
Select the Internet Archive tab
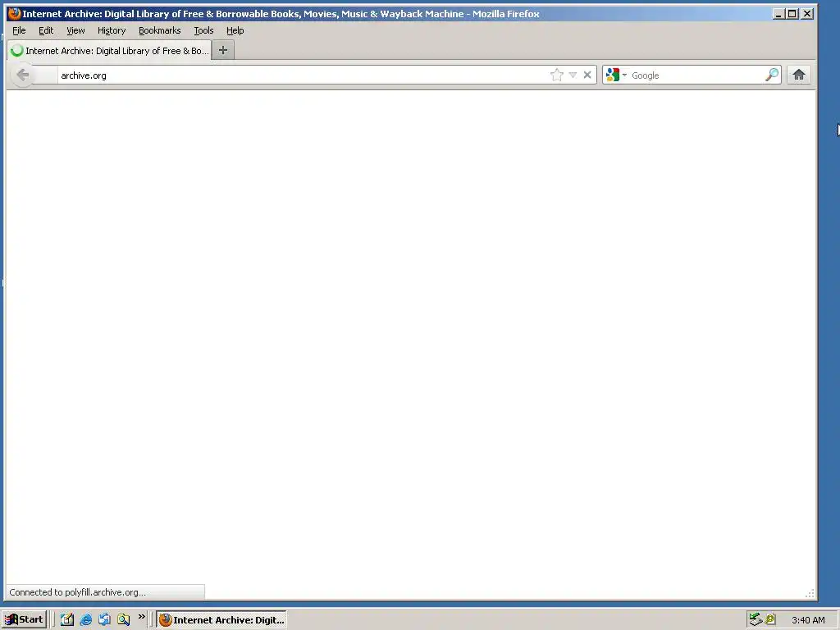click(109, 50)
